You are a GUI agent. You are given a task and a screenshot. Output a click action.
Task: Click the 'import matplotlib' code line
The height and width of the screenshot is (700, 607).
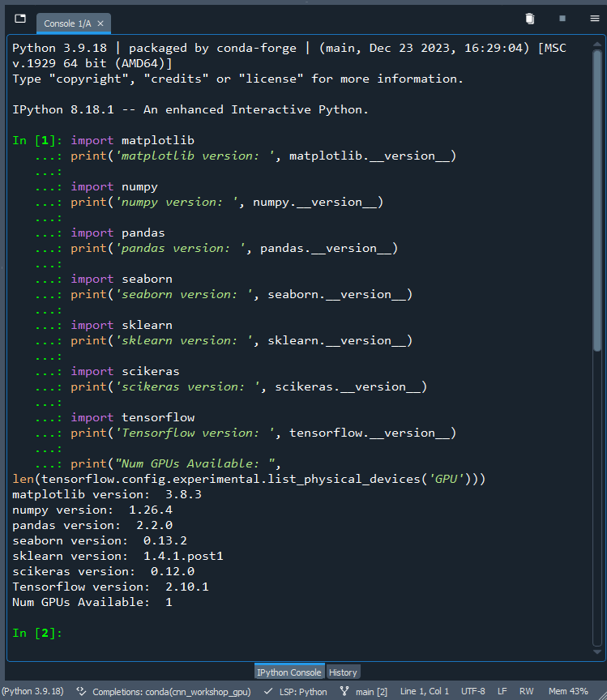[132, 141]
